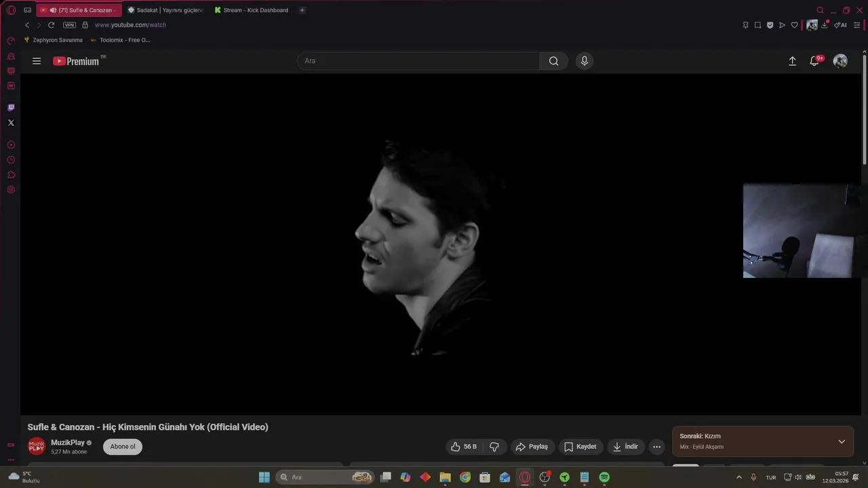Share the video using Paylaş

tap(532, 447)
